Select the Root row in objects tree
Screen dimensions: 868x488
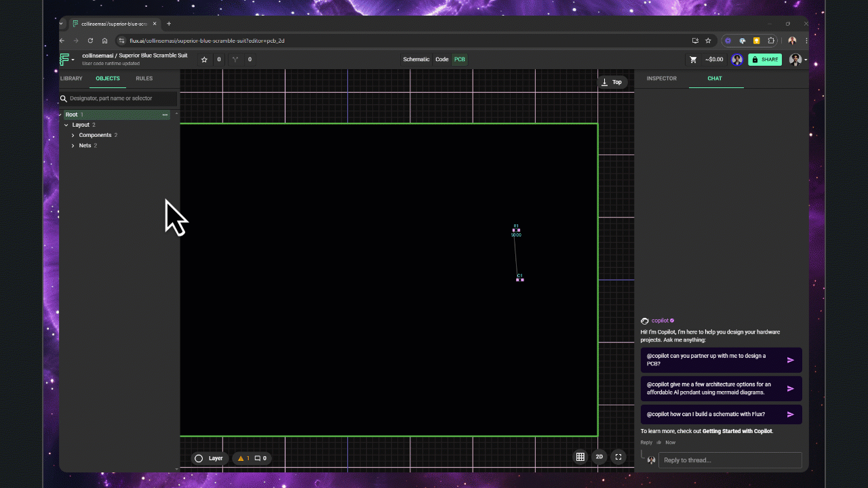(x=115, y=115)
